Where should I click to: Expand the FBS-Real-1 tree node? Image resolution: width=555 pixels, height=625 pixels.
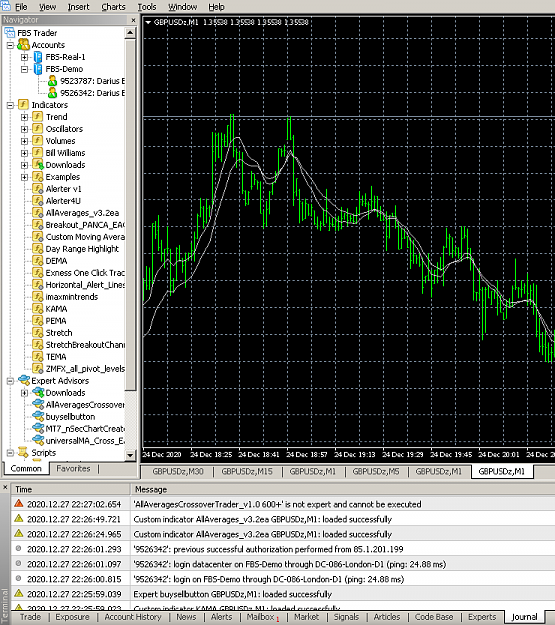(24, 57)
